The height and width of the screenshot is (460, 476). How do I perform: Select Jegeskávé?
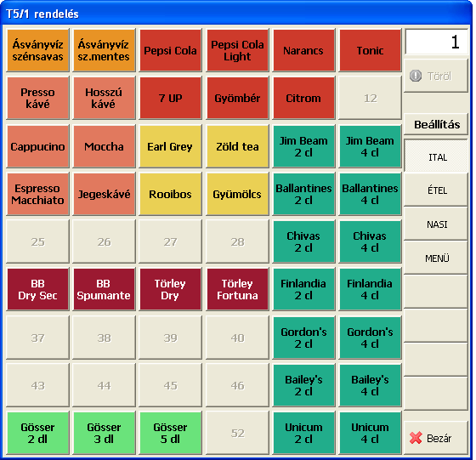104,194
